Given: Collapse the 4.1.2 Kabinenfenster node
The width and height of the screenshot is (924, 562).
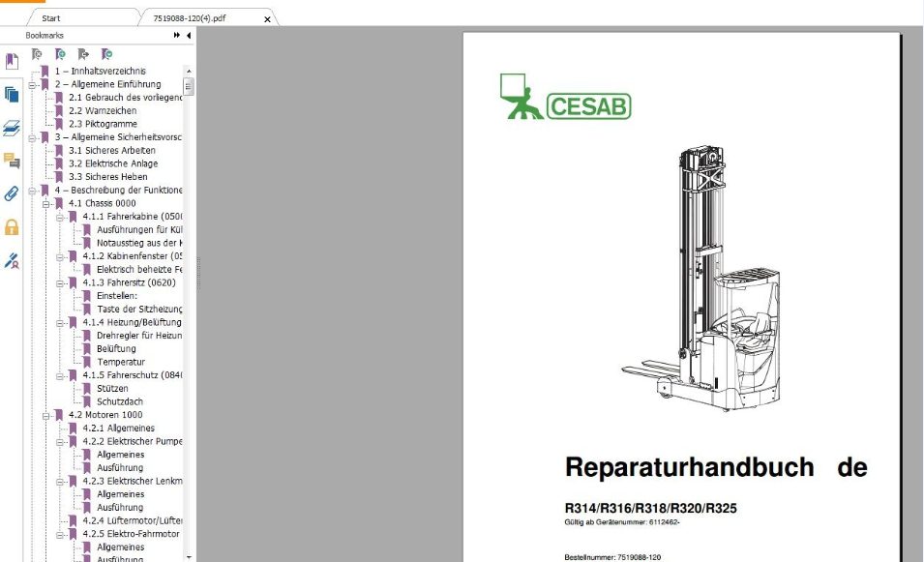Looking at the screenshot, I should pos(60,257).
